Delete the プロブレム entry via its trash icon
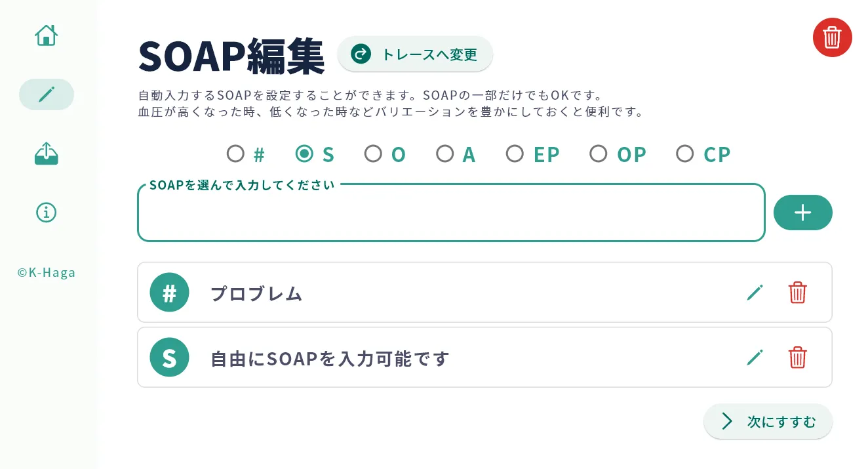868x469 pixels. (x=797, y=292)
